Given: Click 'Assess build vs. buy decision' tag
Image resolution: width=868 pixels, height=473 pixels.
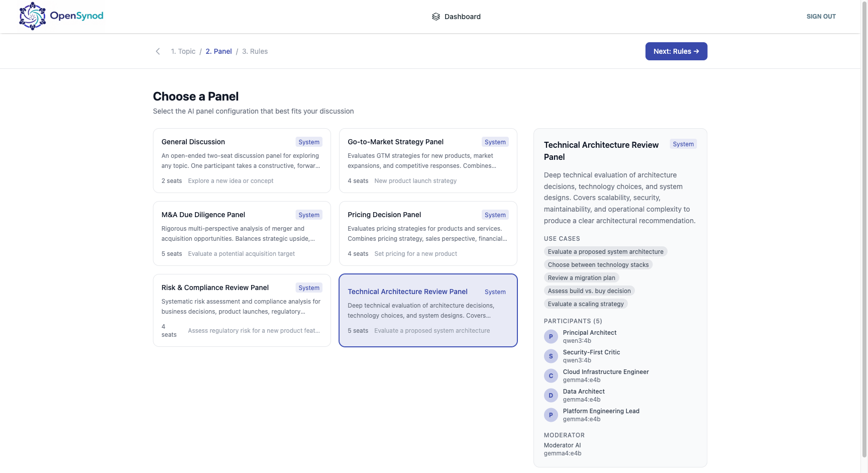Looking at the screenshot, I should (x=589, y=291).
